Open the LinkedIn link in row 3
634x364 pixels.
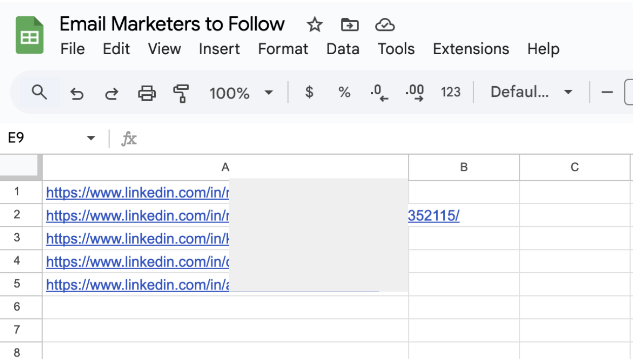(137, 239)
